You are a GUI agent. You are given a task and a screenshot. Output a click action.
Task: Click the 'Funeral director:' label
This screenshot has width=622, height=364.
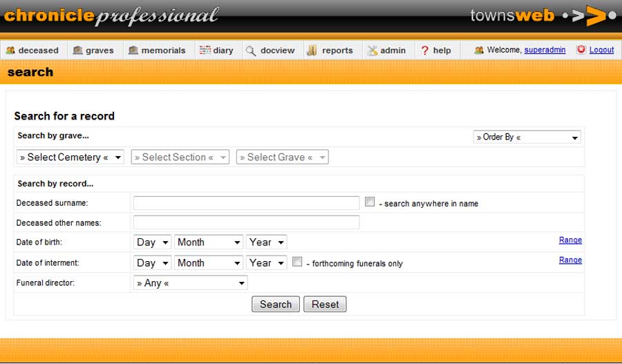[45, 283]
